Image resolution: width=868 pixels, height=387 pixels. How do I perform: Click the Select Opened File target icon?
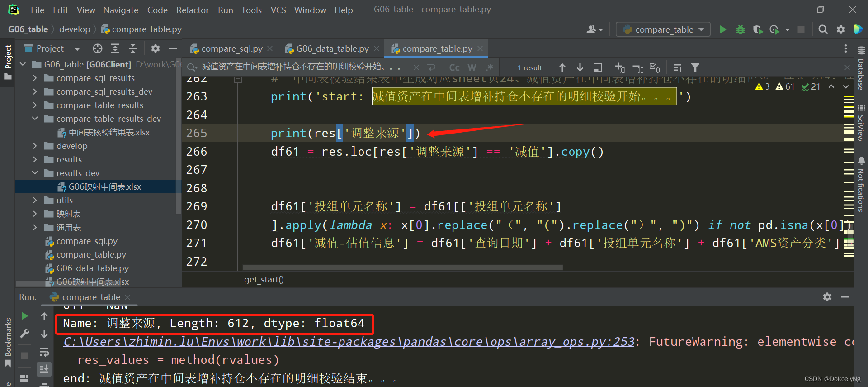point(98,48)
